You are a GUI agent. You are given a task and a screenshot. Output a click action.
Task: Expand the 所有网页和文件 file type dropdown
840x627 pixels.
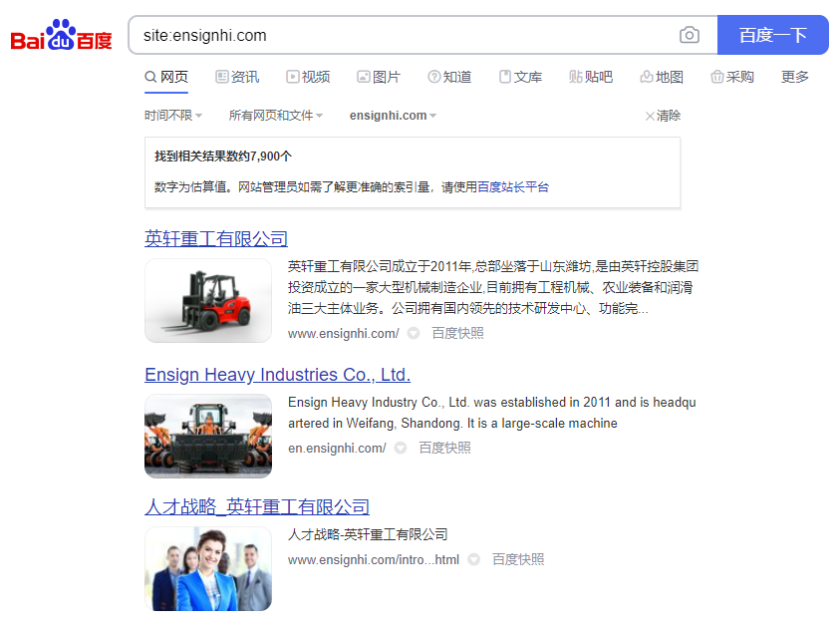coord(275,116)
